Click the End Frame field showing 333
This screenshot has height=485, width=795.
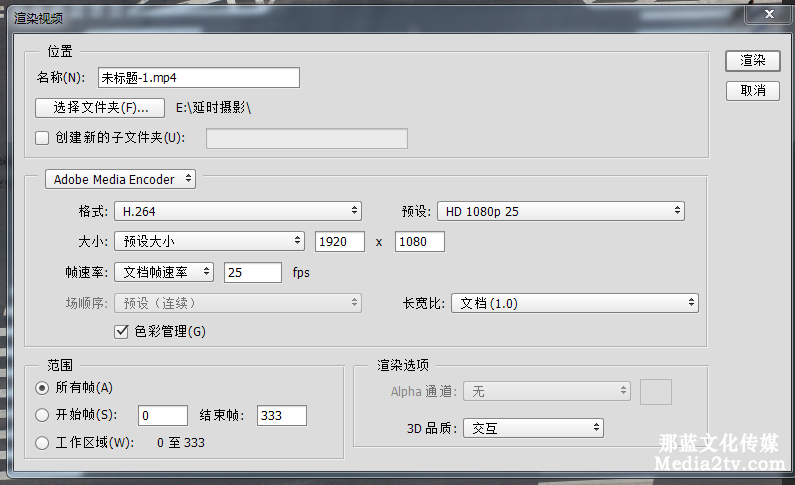pos(281,415)
